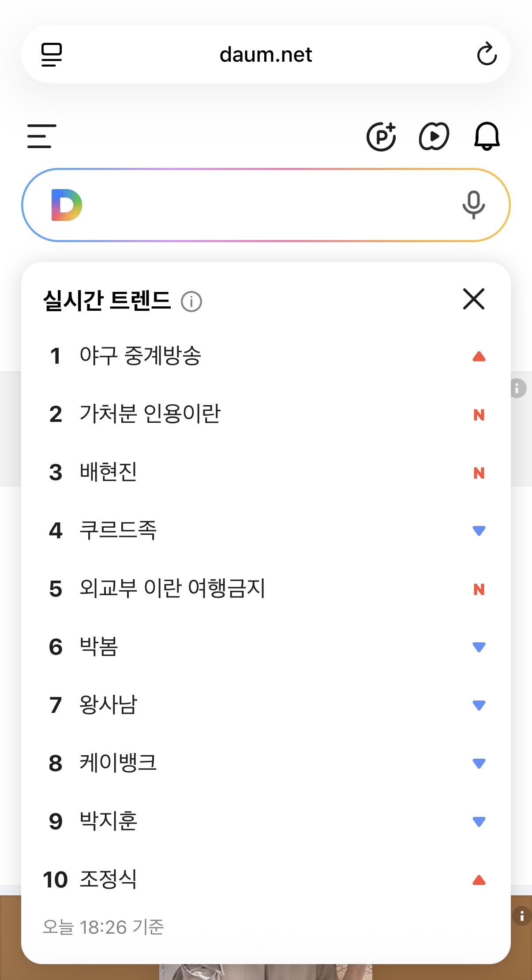The height and width of the screenshot is (980, 532).
Task: Close the real-time trends panel
Action: tap(474, 299)
